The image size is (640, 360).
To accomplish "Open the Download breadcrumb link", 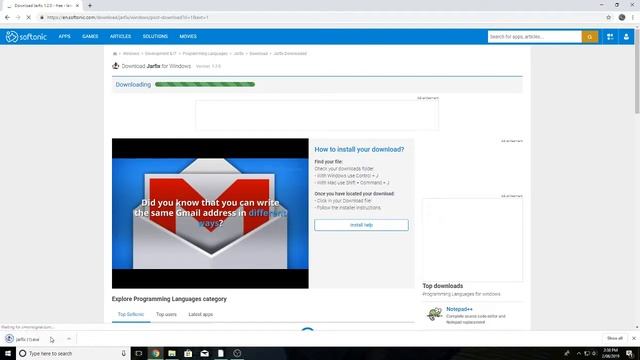I will (258, 53).
